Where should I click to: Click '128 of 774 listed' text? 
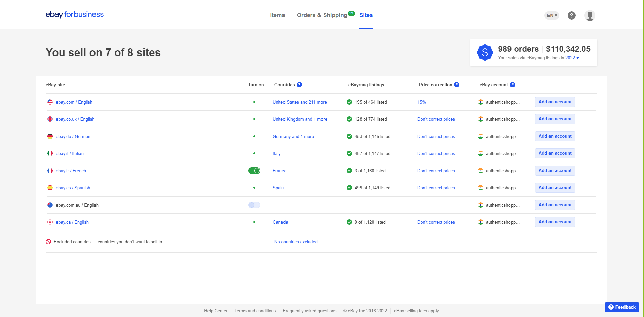[x=371, y=119]
